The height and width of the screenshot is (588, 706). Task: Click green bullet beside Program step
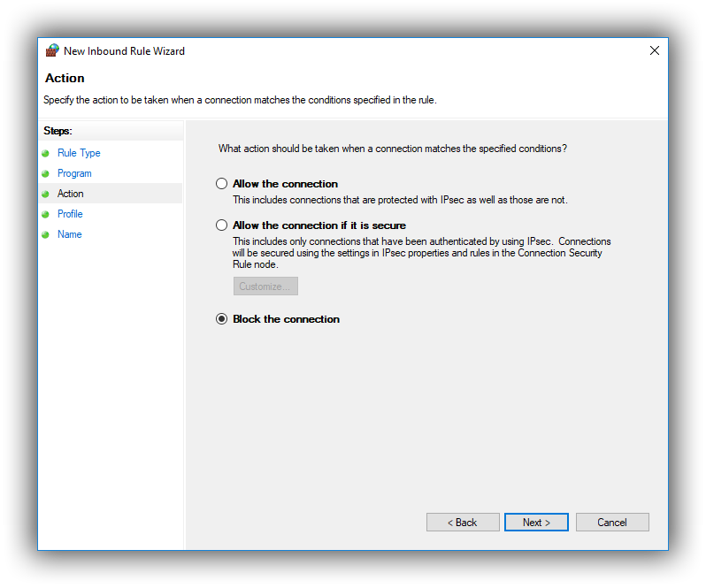point(45,173)
